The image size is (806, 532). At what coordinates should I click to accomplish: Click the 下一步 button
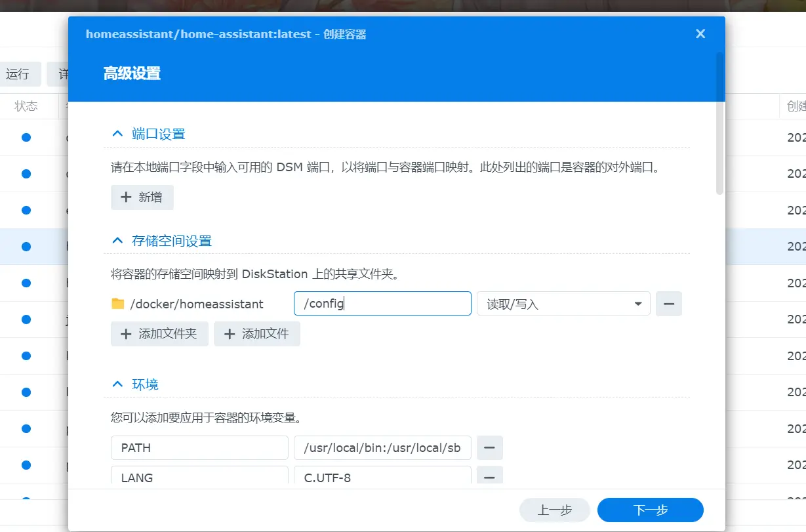[651, 510]
